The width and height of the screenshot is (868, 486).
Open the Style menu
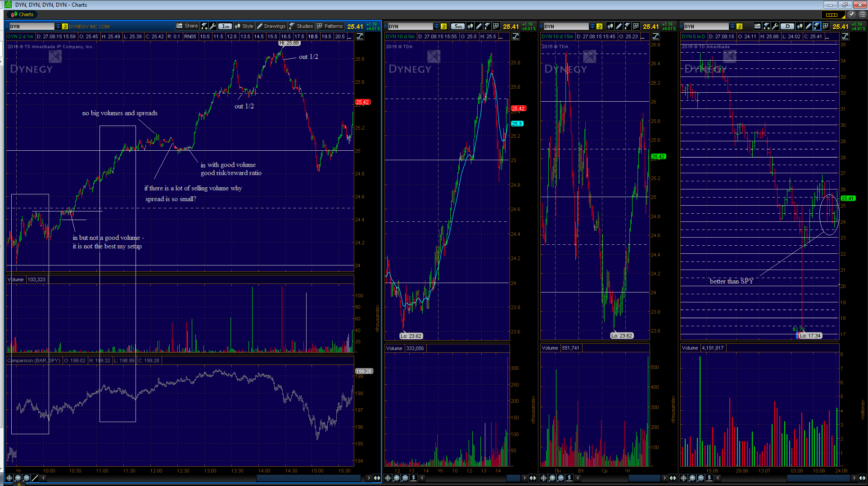tap(244, 26)
